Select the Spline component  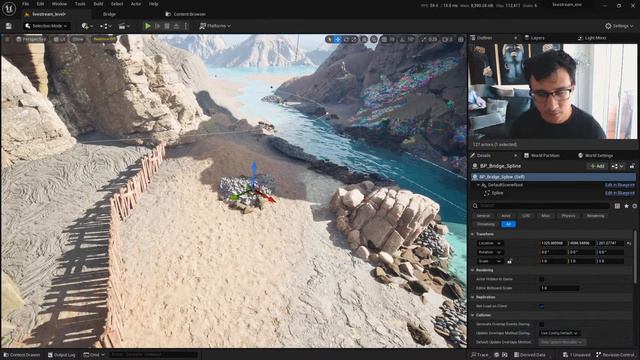pyautogui.click(x=497, y=193)
